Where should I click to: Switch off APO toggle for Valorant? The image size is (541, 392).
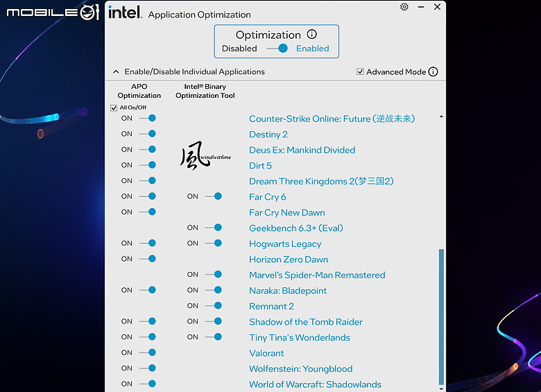tap(148, 352)
